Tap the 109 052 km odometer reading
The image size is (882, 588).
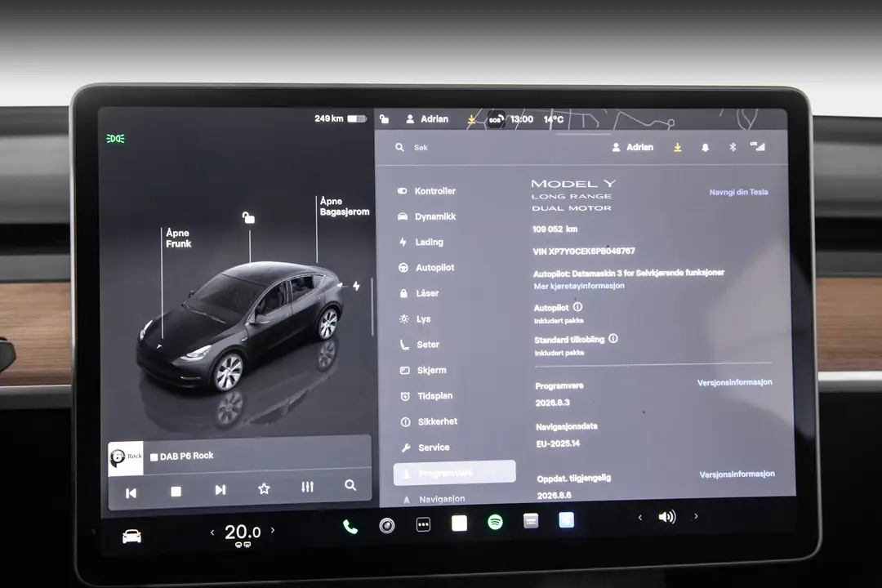(555, 229)
